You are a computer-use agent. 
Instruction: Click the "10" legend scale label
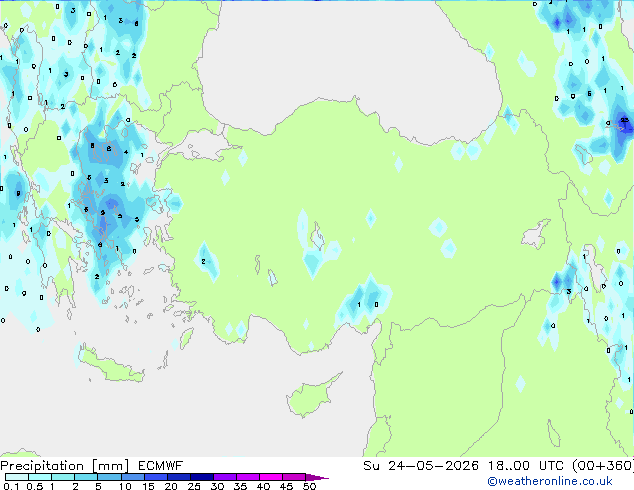pos(125,486)
